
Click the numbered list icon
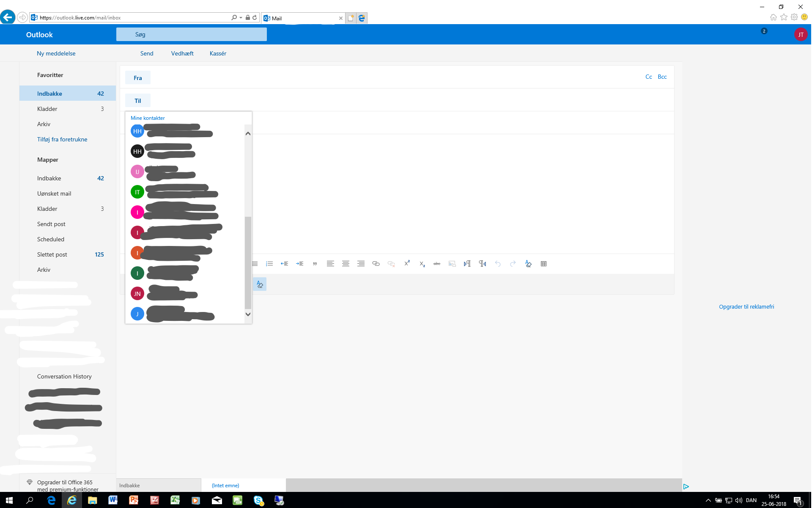[x=269, y=264]
